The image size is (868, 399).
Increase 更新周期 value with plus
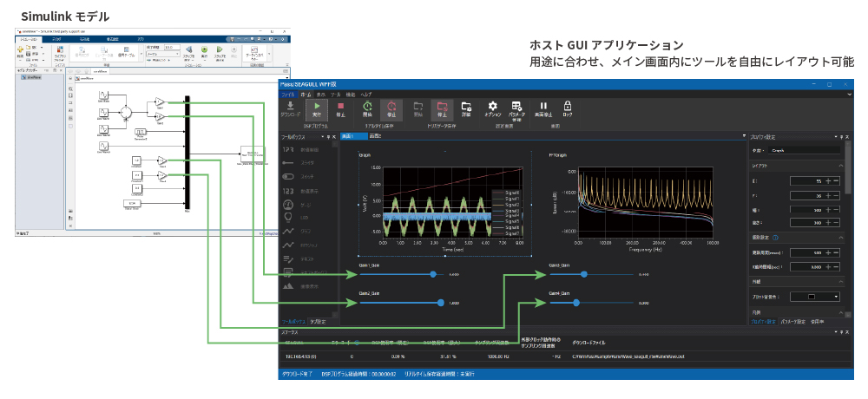(828, 252)
